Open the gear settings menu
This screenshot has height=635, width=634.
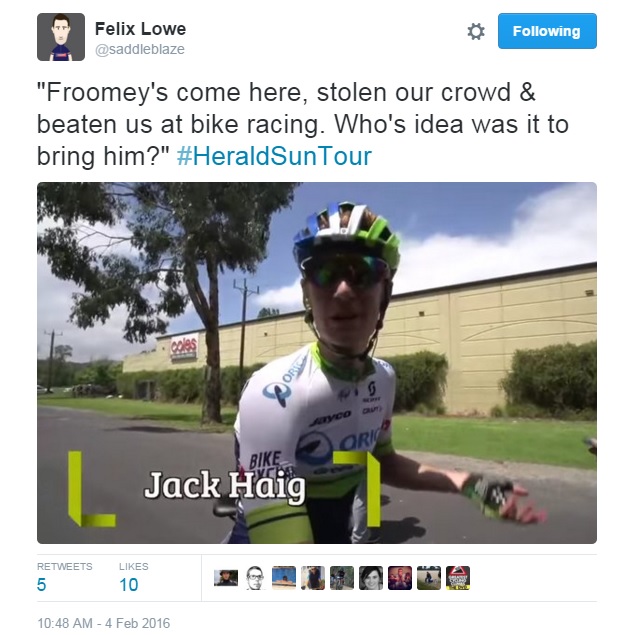tap(476, 32)
